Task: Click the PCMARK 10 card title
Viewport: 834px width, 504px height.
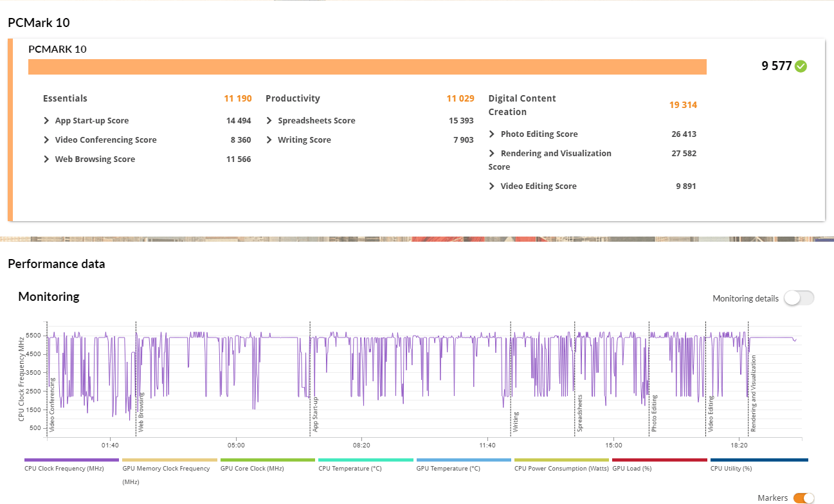Action: pyautogui.click(x=58, y=49)
